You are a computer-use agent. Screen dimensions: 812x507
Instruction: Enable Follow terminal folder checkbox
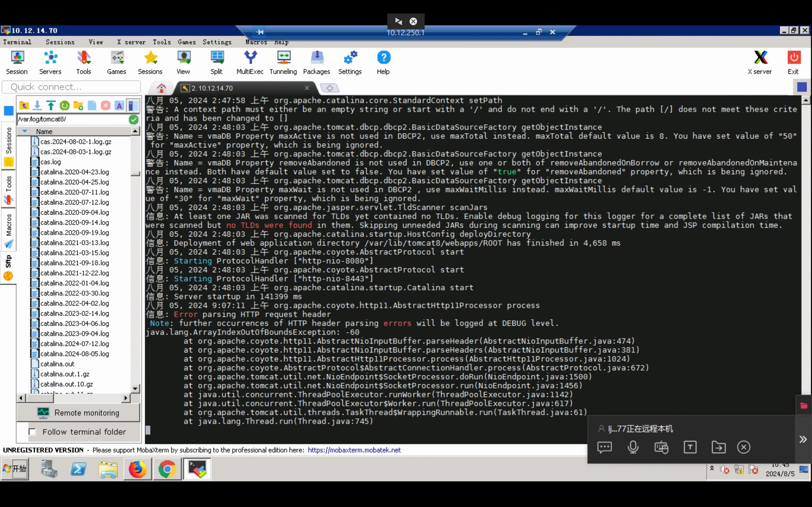32,432
